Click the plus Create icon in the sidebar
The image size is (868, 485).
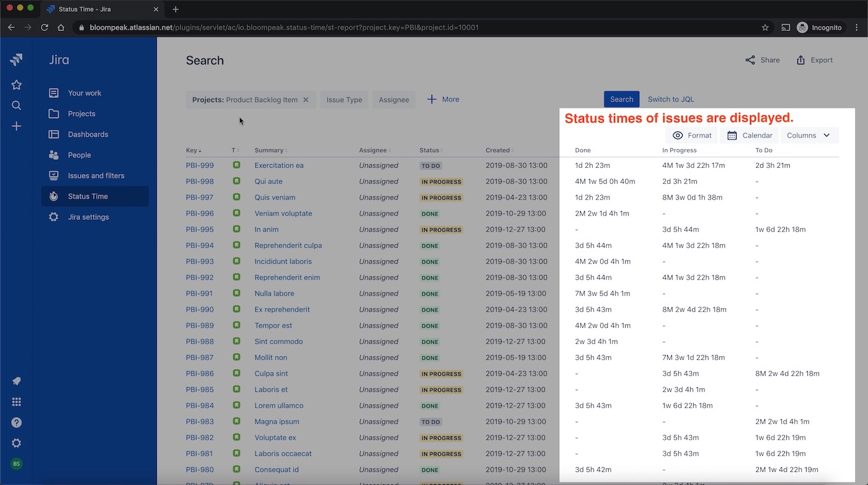[x=17, y=126]
